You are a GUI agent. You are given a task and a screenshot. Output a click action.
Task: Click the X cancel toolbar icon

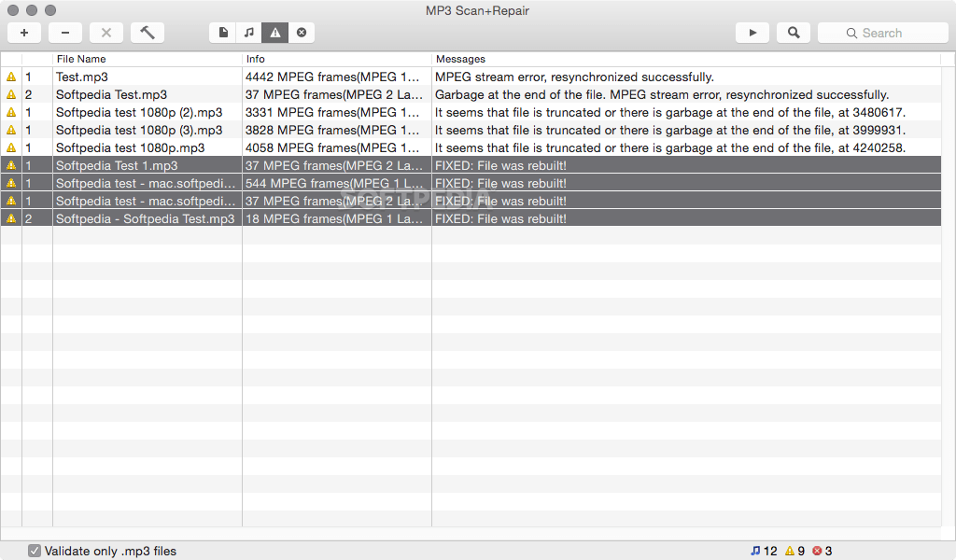coord(105,32)
